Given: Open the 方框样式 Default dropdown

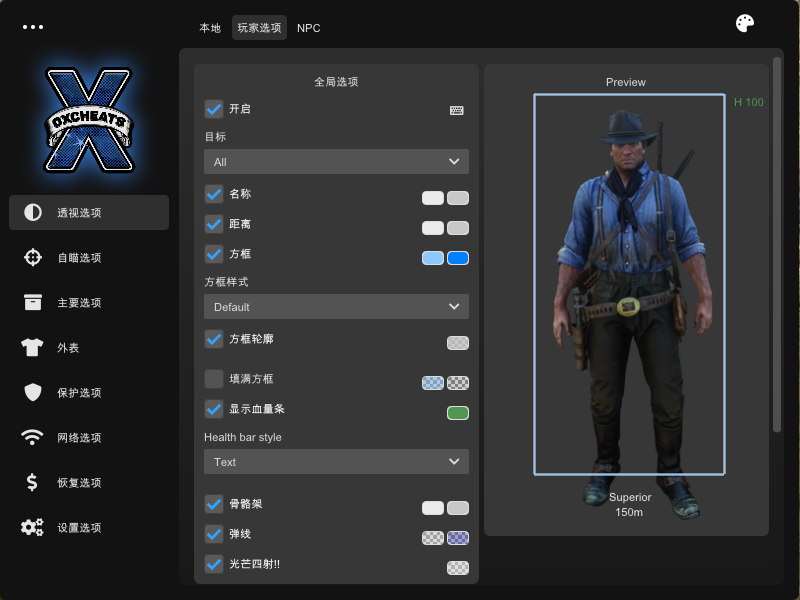Looking at the screenshot, I should point(336,307).
